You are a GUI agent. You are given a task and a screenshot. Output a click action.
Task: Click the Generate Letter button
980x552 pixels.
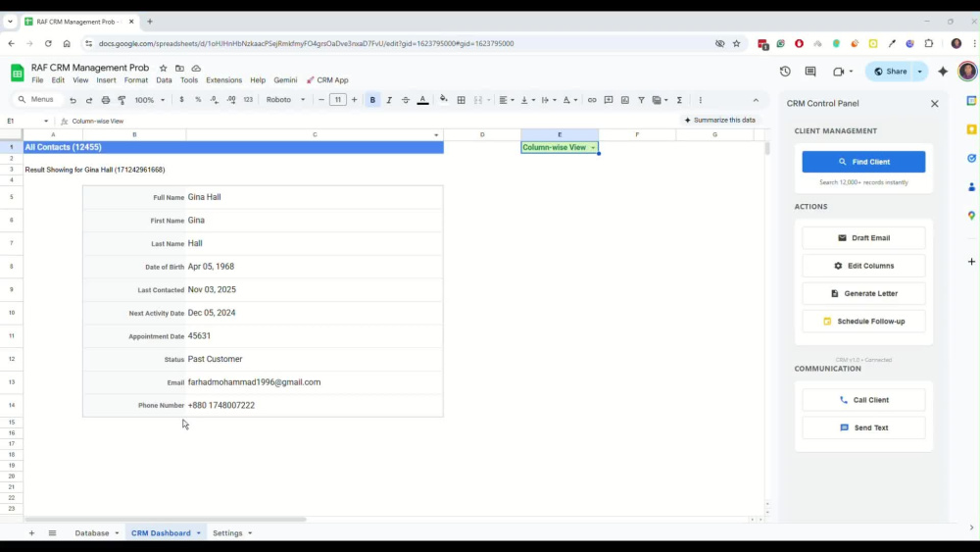pos(863,293)
